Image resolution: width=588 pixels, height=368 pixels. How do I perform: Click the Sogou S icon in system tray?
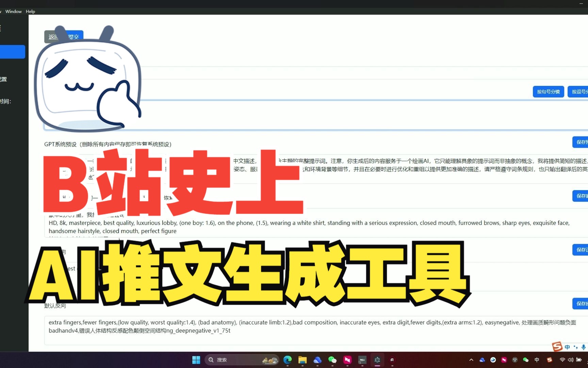pyautogui.click(x=549, y=360)
